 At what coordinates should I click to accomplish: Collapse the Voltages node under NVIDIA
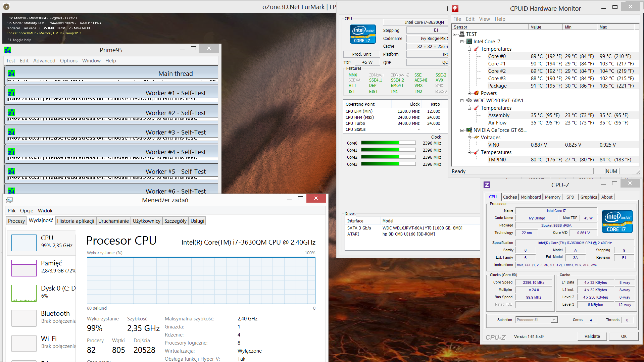(469, 138)
